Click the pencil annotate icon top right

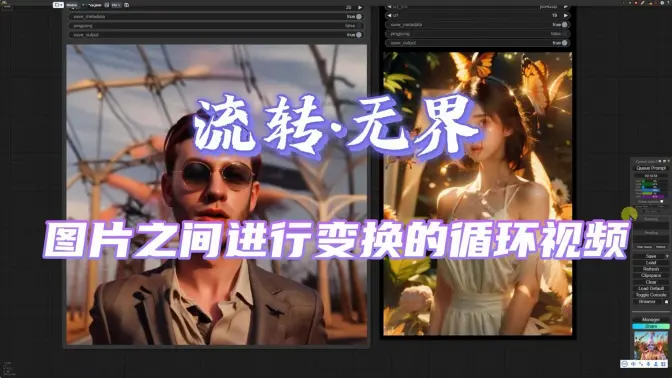[643, 3]
